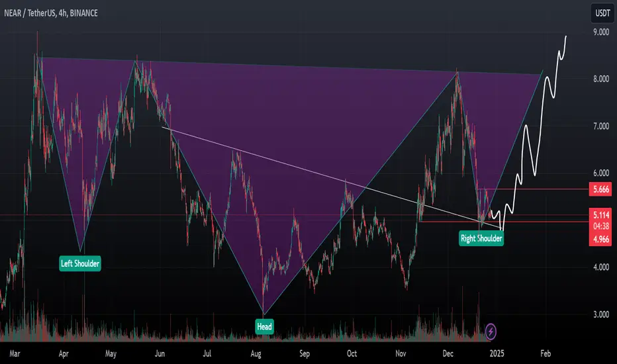Click the 9.000 price axis value

pos(601,32)
